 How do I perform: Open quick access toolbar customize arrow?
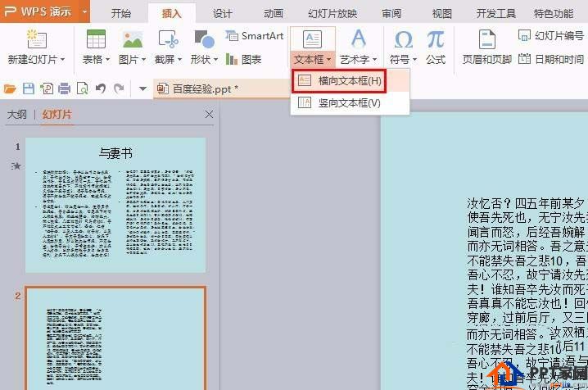pos(142,88)
